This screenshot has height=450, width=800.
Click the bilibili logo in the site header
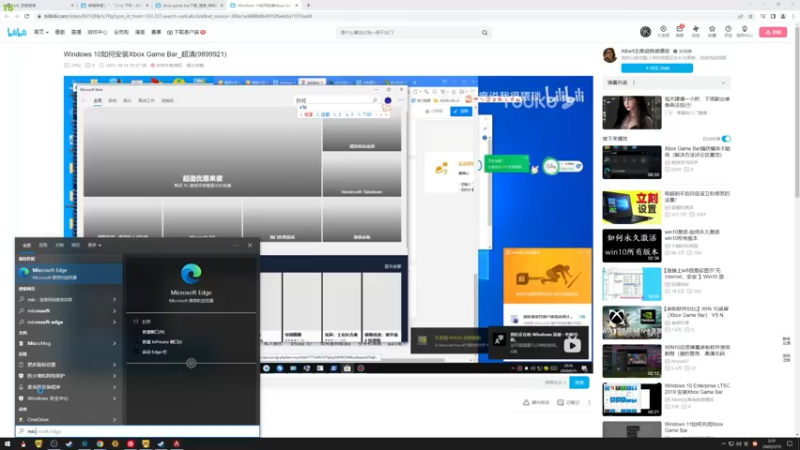[17, 32]
